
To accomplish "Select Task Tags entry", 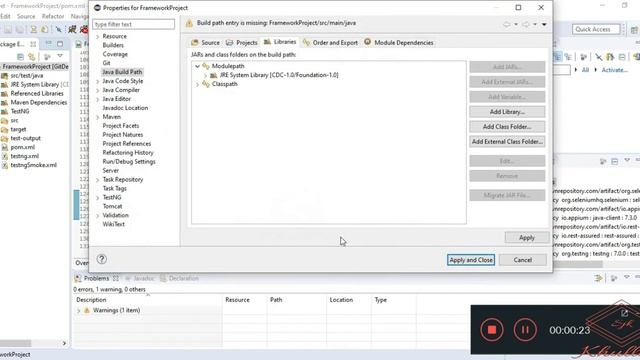I will point(115,189).
